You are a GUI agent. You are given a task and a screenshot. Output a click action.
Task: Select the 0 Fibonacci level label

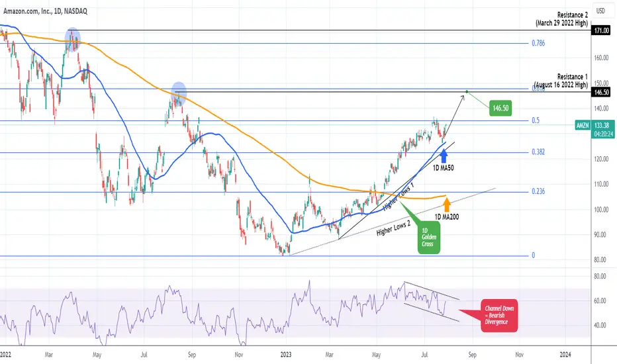pyautogui.click(x=533, y=255)
